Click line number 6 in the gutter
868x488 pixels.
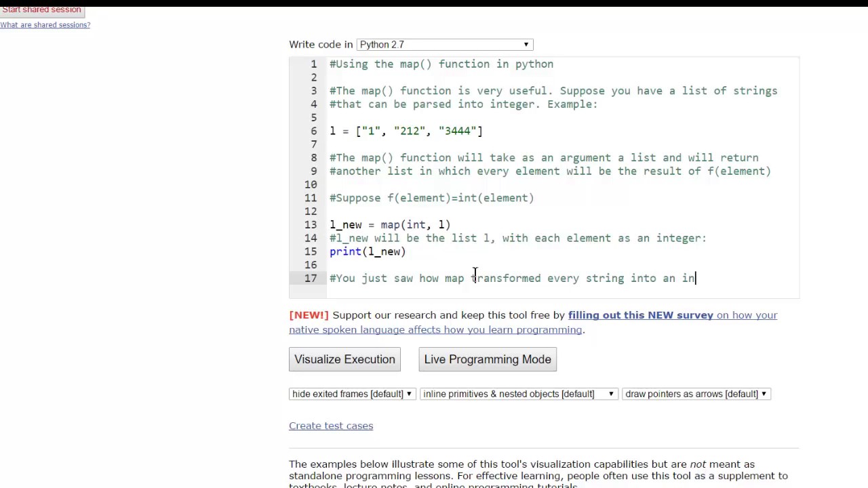pyautogui.click(x=313, y=131)
